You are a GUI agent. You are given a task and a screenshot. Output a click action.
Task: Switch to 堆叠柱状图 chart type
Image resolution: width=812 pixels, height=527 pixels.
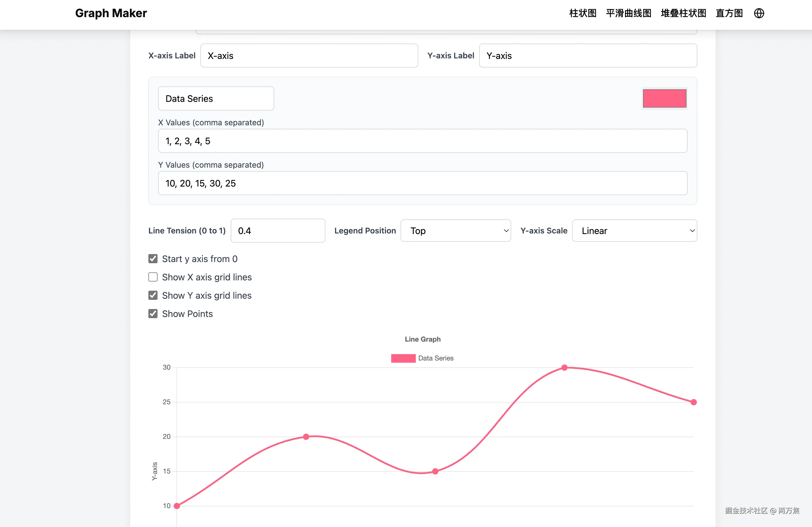(683, 13)
